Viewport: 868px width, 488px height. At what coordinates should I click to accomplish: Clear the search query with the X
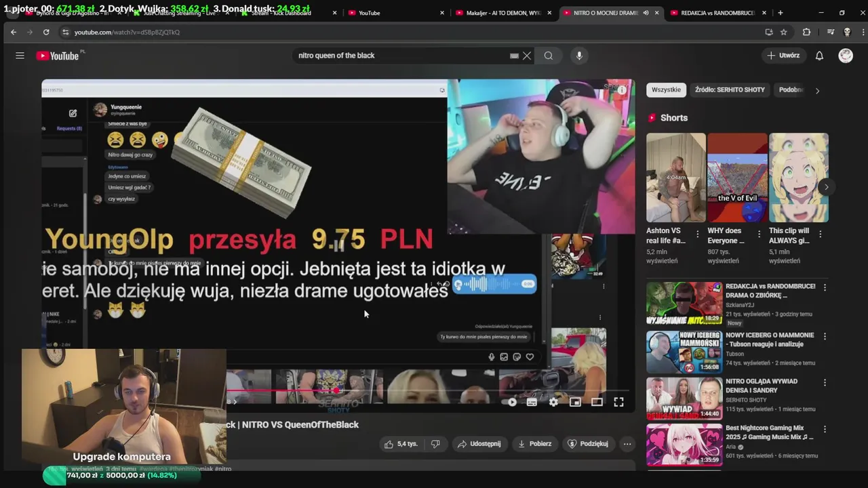pyautogui.click(x=527, y=56)
